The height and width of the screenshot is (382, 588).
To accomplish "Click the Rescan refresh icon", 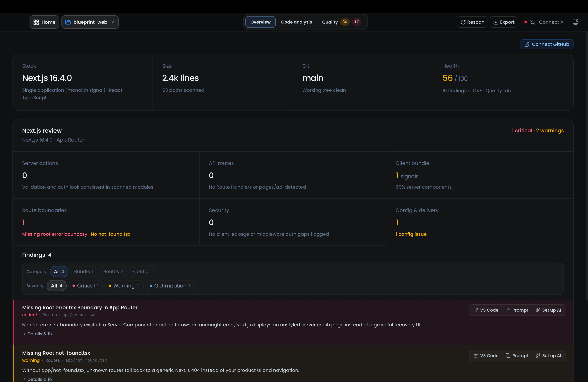I will click(x=463, y=22).
